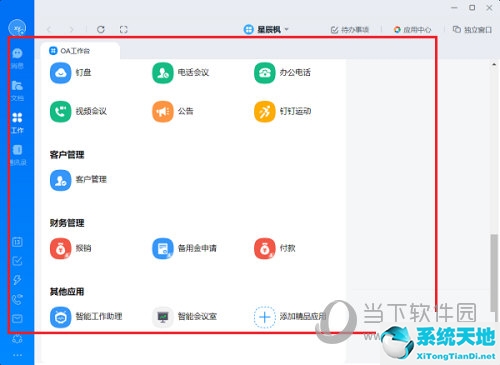Open 文档 documents in sidebar
This screenshot has width=500, height=365.
17,90
